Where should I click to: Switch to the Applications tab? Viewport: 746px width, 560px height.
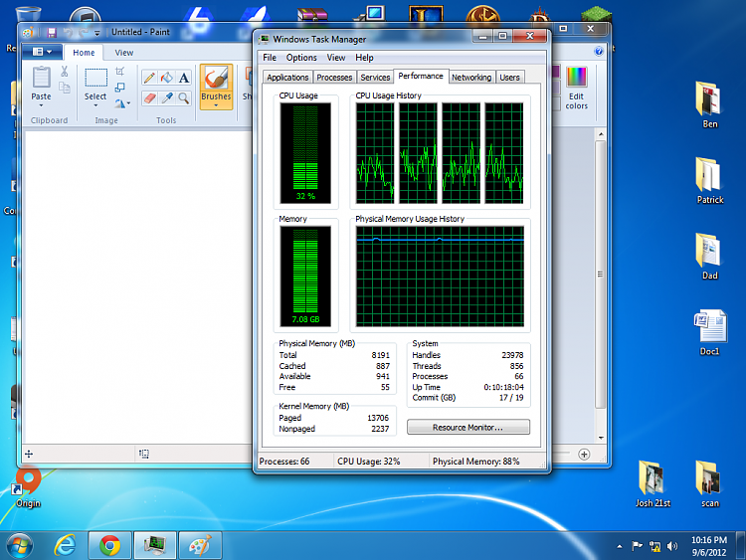(287, 77)
